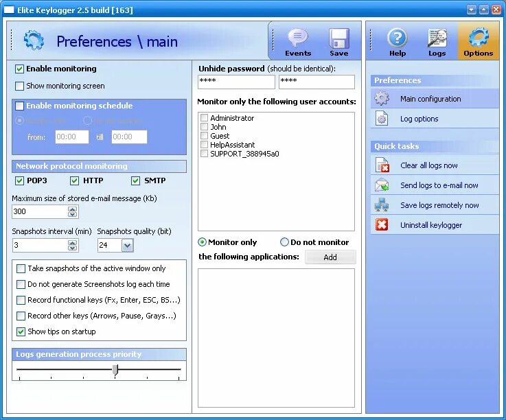Screen dimensions: 506x420
Task: Select the Monitor only radio button
Action: tap(202, 242)
